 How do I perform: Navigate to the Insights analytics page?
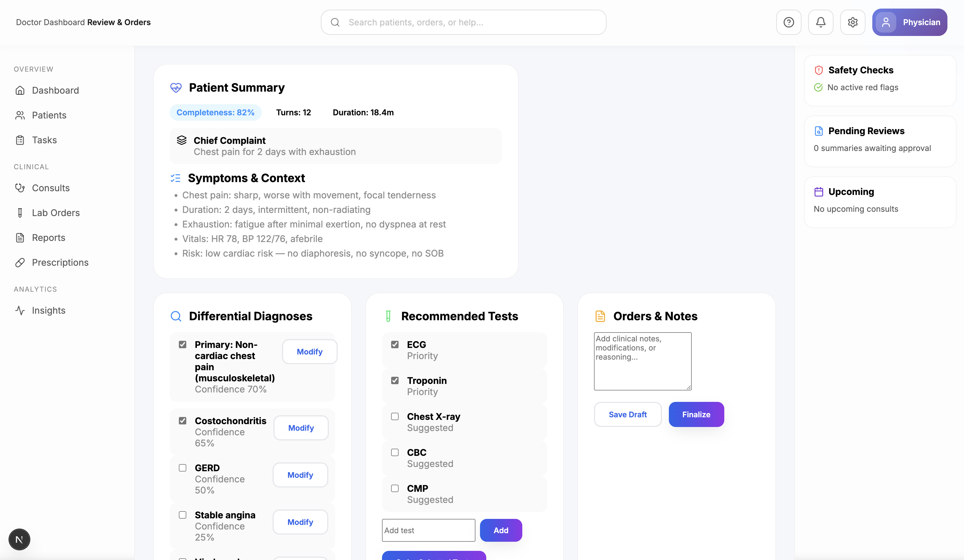tap(49, 310)
